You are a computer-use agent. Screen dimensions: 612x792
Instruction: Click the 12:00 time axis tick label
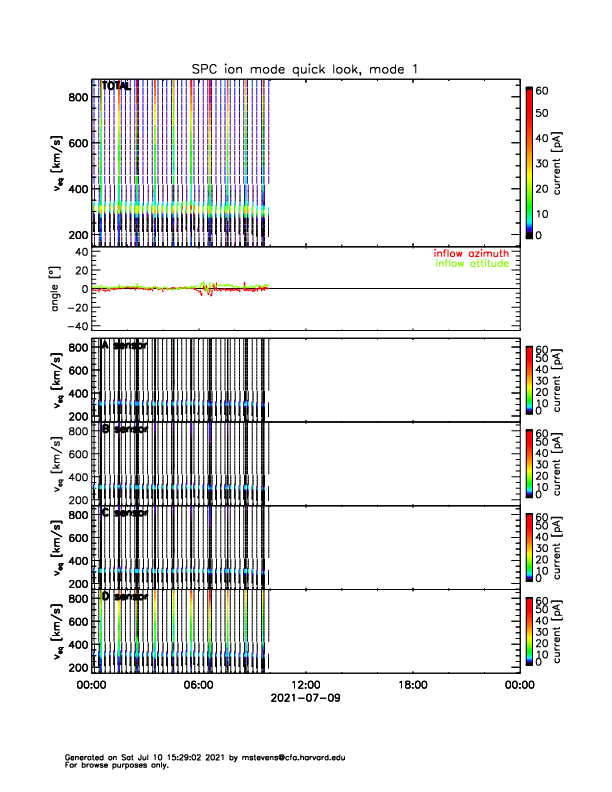coord(305,685)
